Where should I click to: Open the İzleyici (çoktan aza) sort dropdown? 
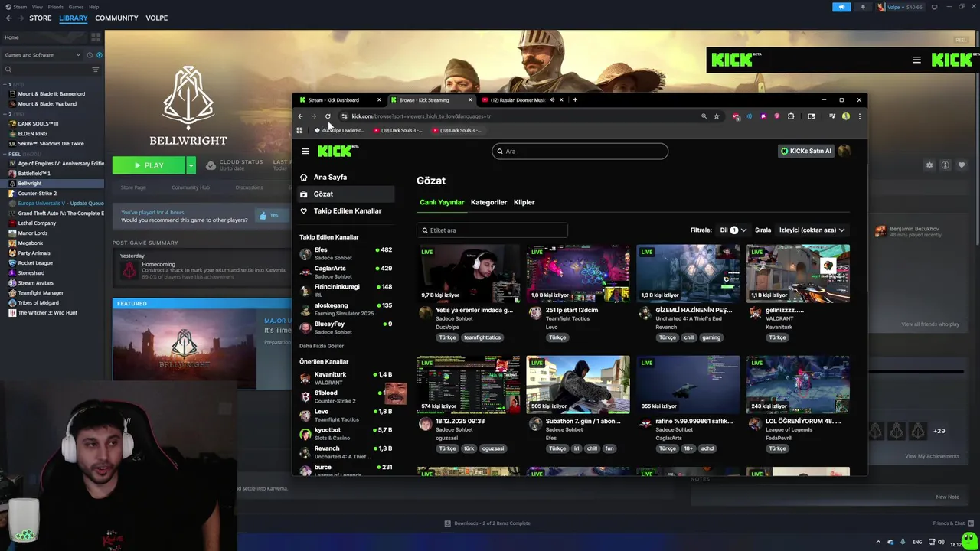point(812,230)
